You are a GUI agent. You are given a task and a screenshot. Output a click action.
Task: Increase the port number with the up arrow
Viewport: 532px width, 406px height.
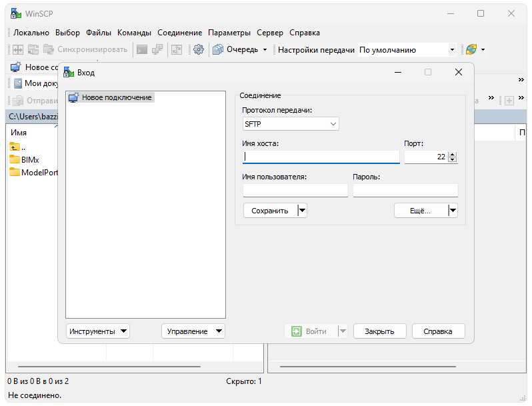[x=453, y=154]
